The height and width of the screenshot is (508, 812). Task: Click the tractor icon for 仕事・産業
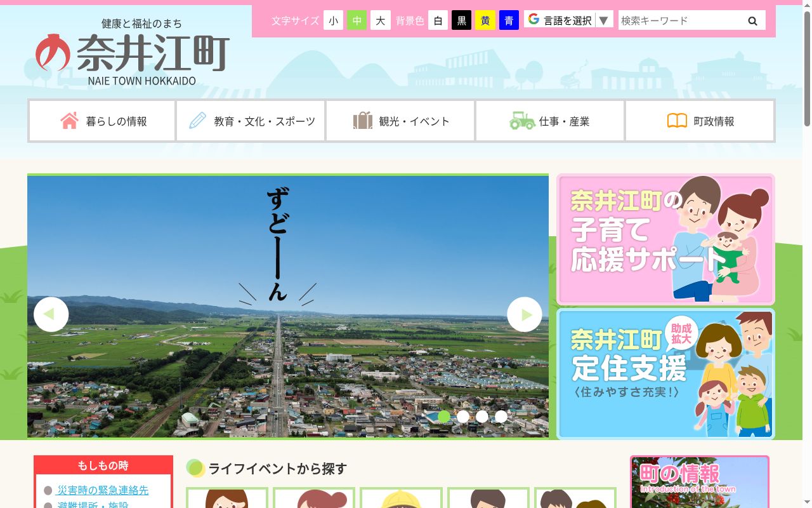tap(522, 121)
